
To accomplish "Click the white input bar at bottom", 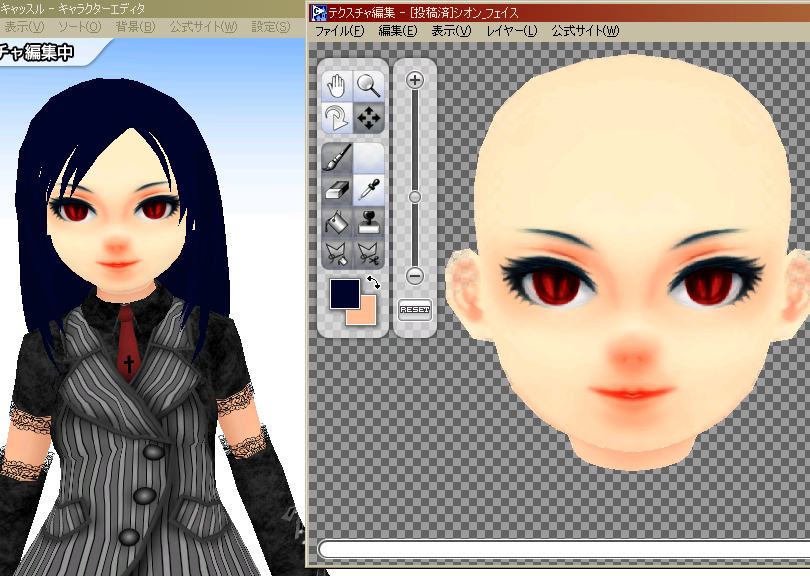I will pos(564,549).
